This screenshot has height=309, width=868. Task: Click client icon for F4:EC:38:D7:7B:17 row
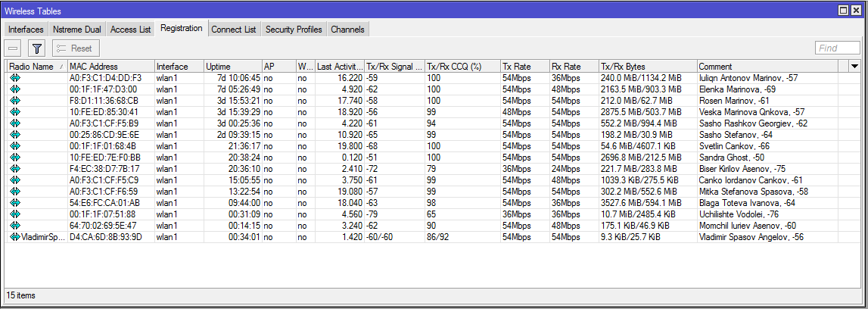tap(14, 168)
